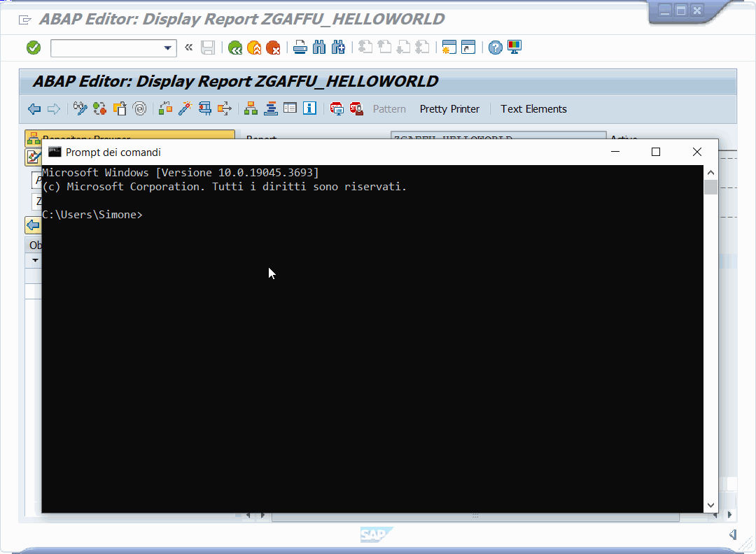Click the Save diskette icon
This screenshot has height=554, width=756.
pyautogui.click(x=208, y=48)
